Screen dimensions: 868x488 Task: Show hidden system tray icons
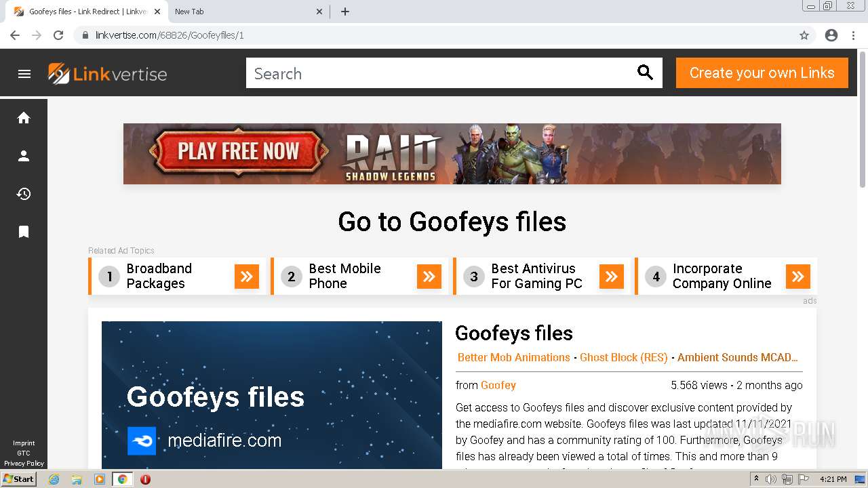coord(756,479)
